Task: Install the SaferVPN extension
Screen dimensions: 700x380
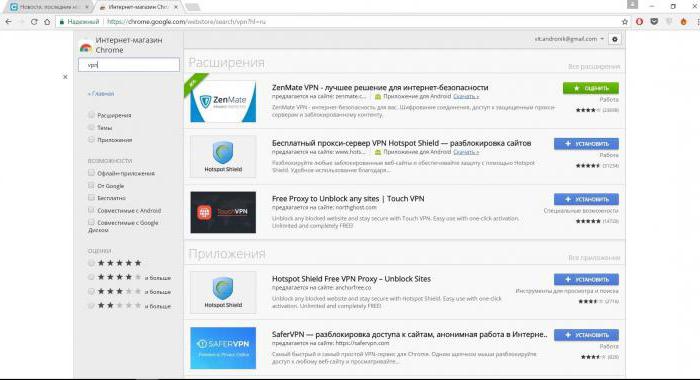Action: 586,335
